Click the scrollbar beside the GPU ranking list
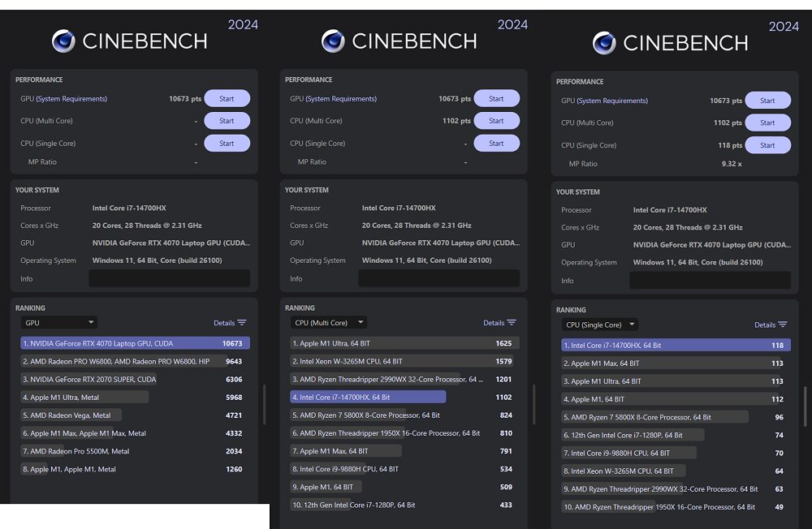This screenshot has width=812, height=529. click(x=264, y=404)
